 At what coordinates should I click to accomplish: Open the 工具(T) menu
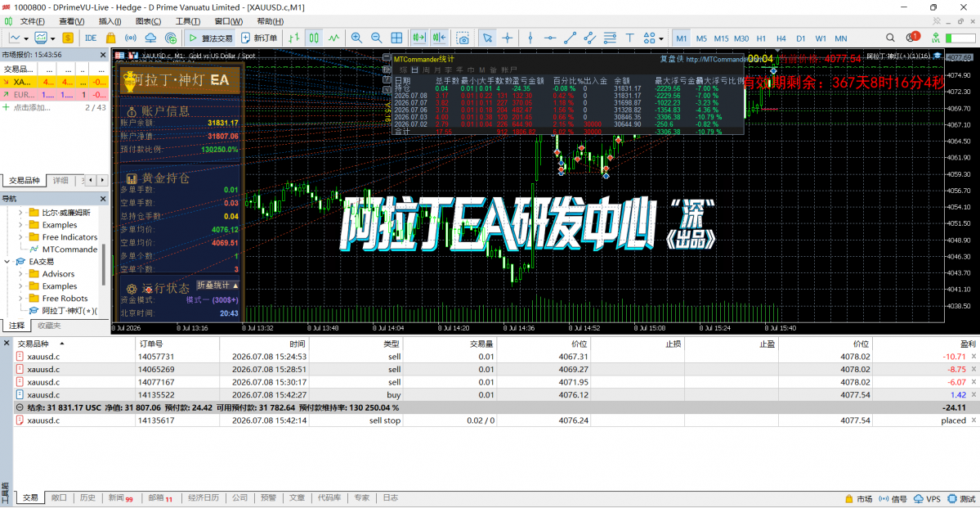187,21
